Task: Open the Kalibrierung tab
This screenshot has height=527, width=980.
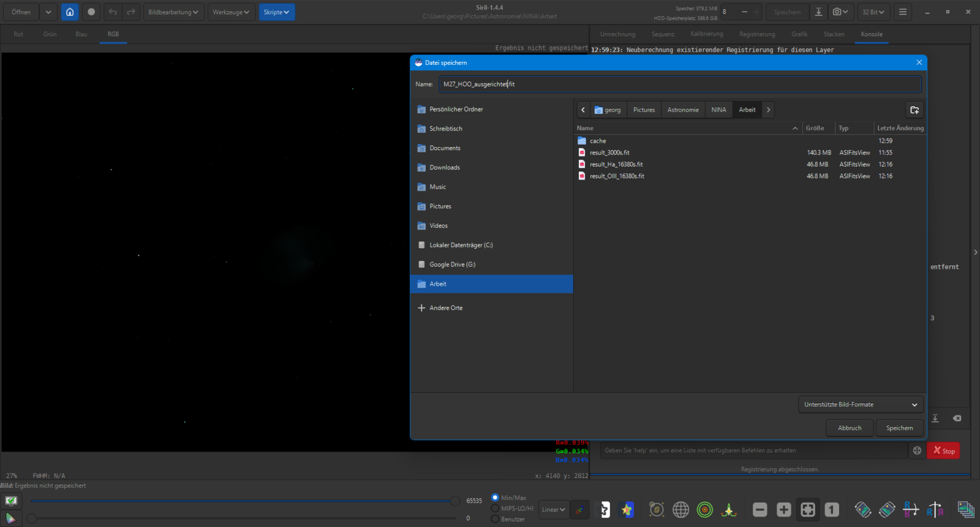Action: (x=707, y=34)
